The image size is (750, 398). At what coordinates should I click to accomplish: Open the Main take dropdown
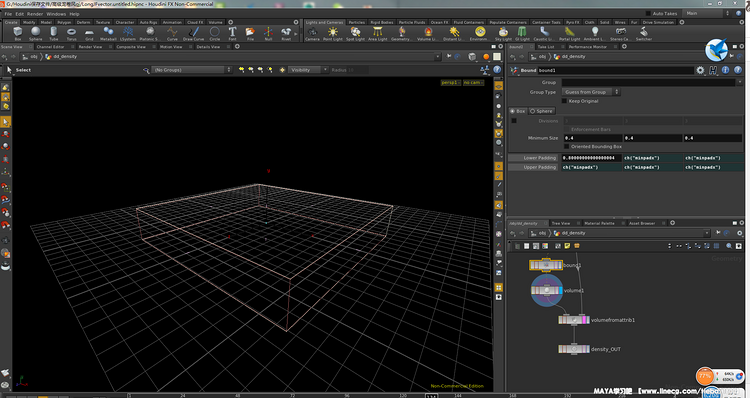pos(707,13)
